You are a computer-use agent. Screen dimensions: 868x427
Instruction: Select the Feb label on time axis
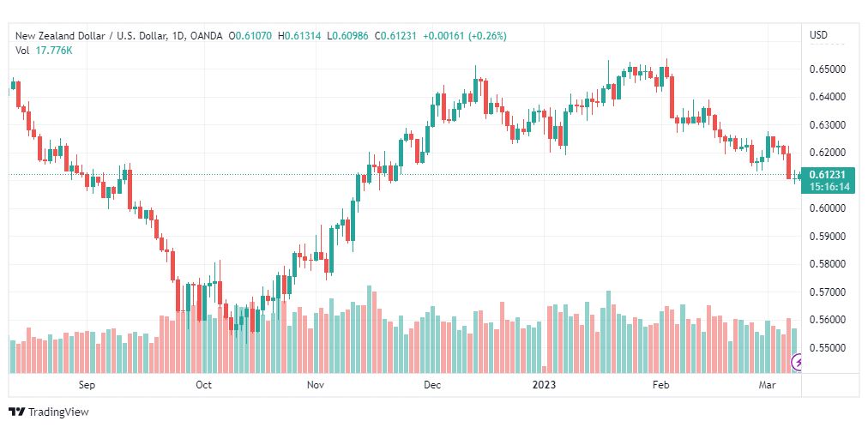661,384
